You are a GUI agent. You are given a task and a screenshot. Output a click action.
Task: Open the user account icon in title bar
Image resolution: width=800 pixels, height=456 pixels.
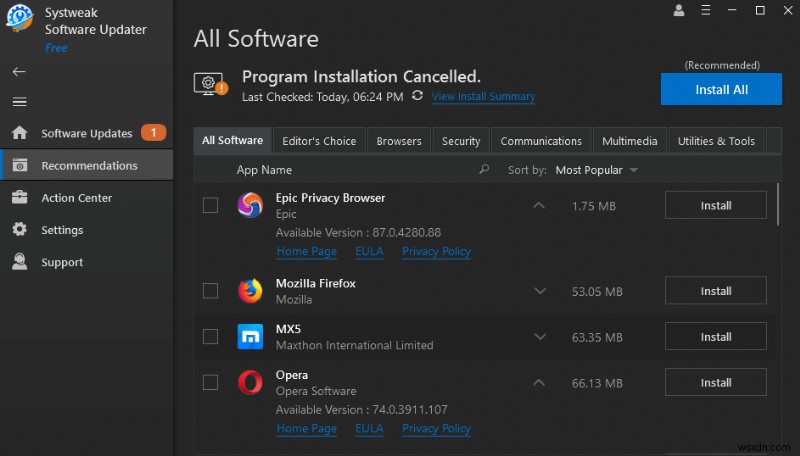[680, 11]
